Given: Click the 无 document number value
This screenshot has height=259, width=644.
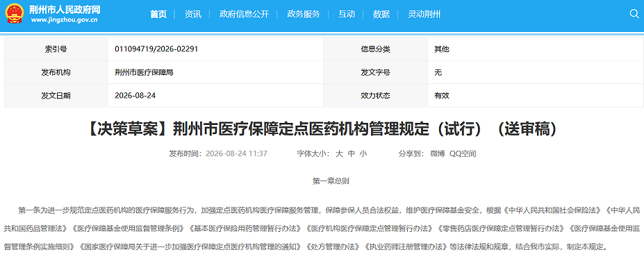Looking at the screenshot, I should pos(438,73).
